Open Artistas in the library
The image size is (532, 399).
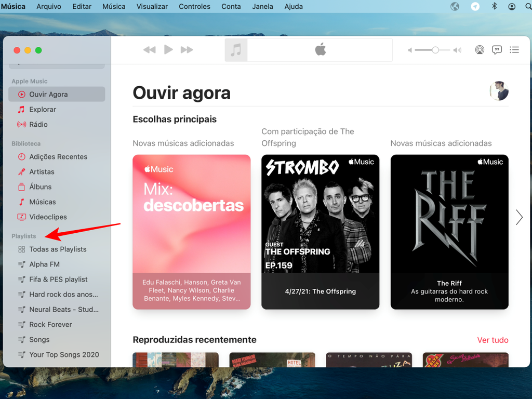(x=57, y=171)
